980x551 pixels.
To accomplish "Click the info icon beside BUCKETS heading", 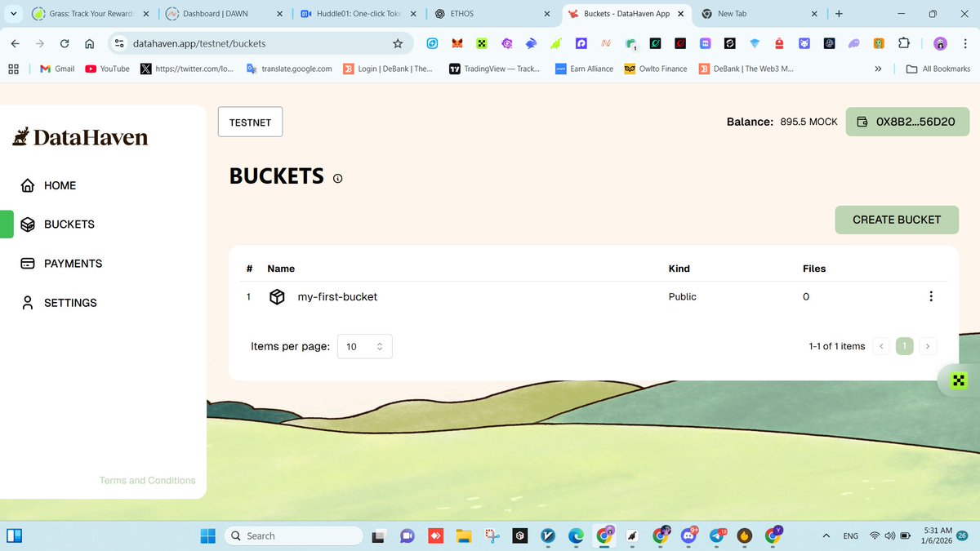I will [x=338, y=178].
